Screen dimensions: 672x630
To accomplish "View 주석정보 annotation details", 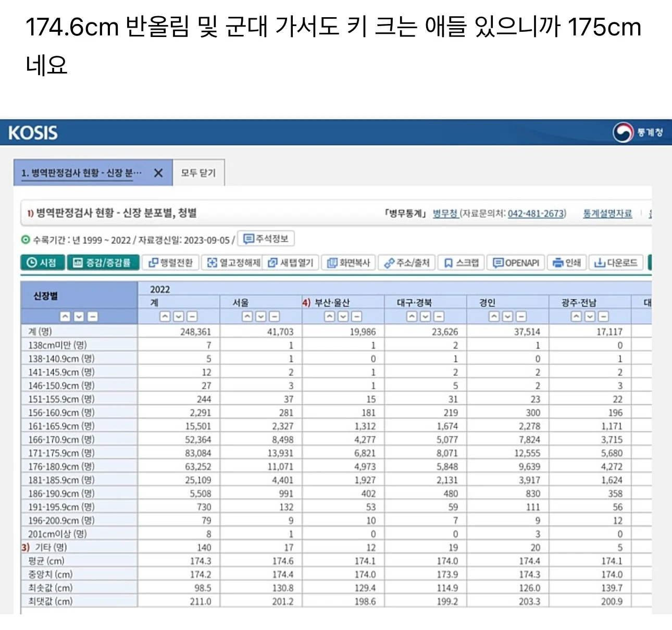I will pos(266,239).
